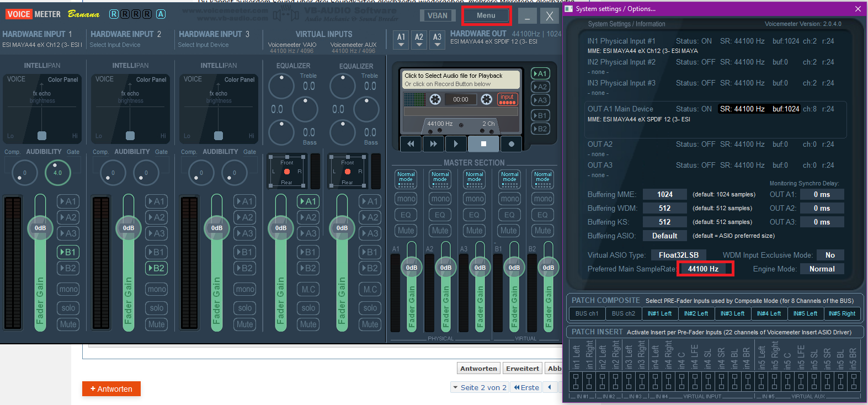Disable B1 routing on Hardware Input 1 strip
868x405 pixels.
click(x=68, y=252)
